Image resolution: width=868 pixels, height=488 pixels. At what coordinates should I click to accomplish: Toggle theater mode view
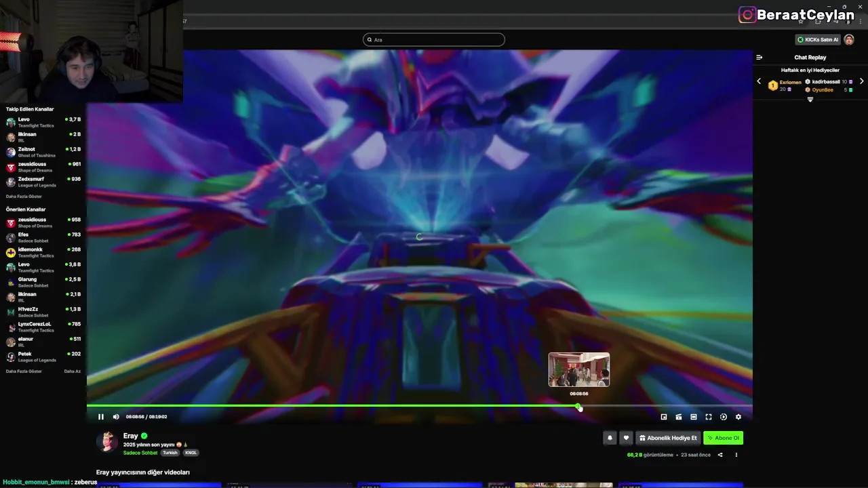click(x=694, y=417)
